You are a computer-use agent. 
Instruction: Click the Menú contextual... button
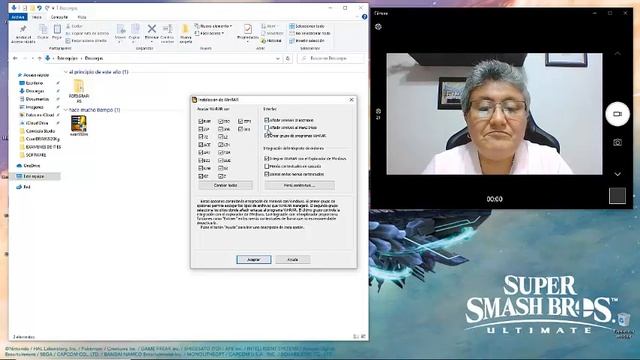tap(299, 185)
